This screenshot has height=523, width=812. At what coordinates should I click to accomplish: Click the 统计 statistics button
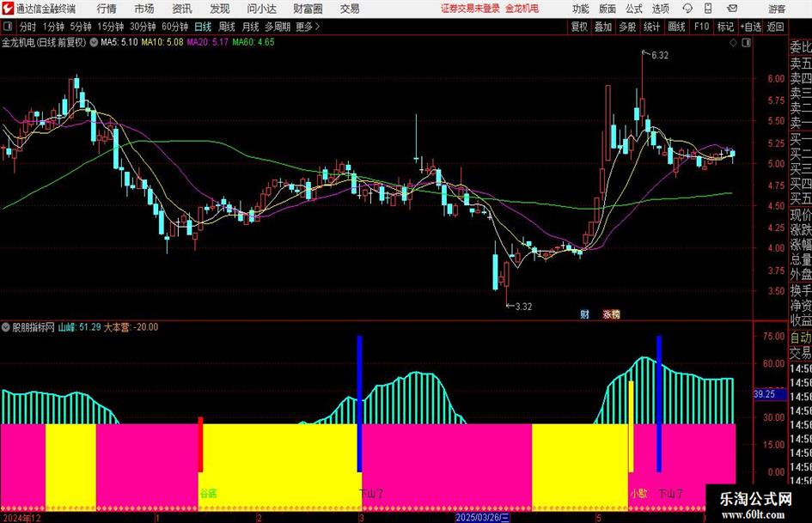651,27
